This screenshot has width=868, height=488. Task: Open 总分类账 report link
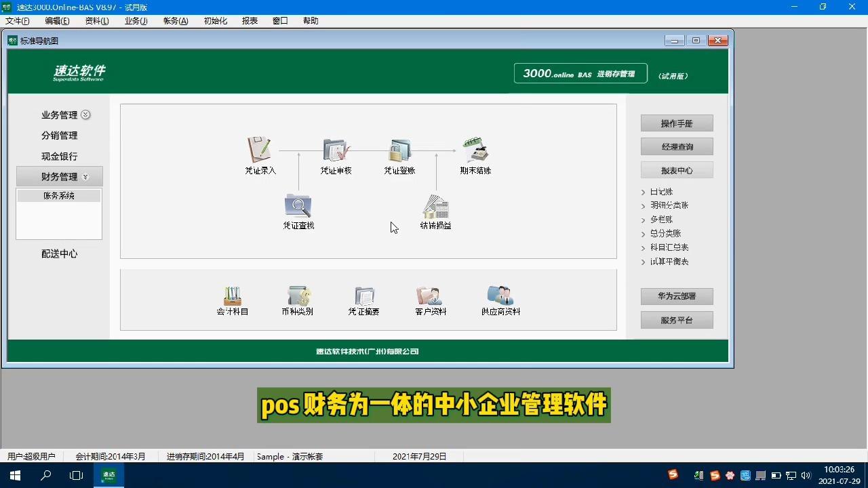tap(665, 233)
